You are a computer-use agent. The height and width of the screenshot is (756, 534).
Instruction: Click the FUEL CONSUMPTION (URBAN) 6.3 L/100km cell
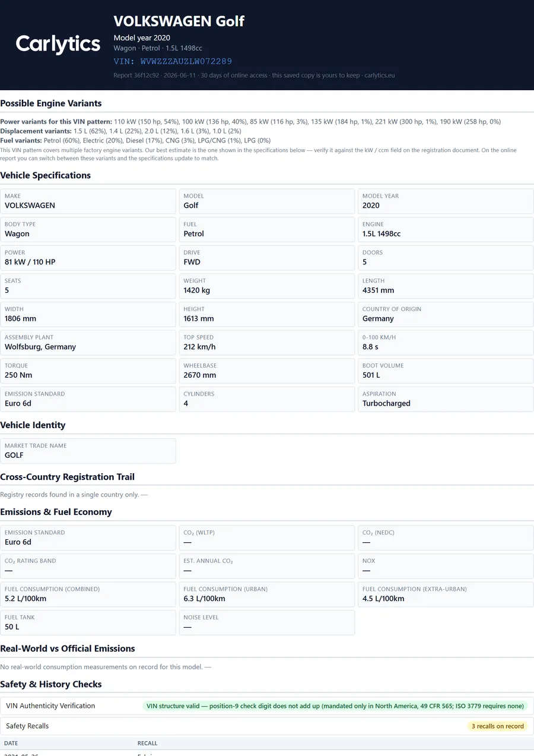point(267,594)
